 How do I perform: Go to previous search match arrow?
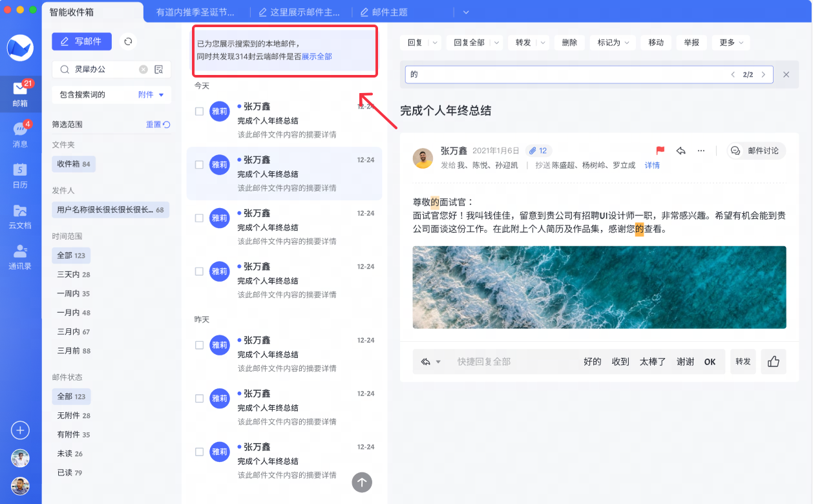pyautogui.click(x=733, y=74)
